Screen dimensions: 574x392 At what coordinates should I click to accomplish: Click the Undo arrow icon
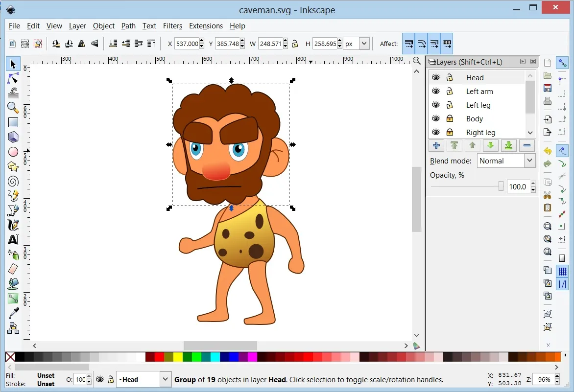click(x=548, y=151)
